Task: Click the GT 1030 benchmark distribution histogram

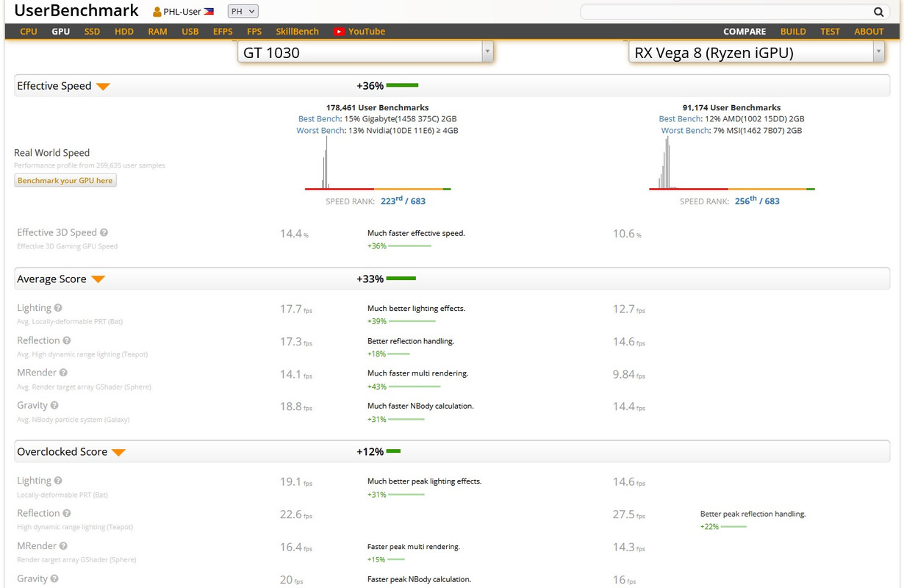Action: click(x=378, y=163)
